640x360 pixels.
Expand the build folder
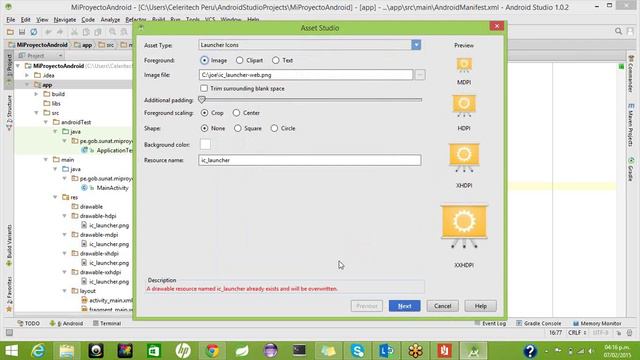[x=37, y=94]
